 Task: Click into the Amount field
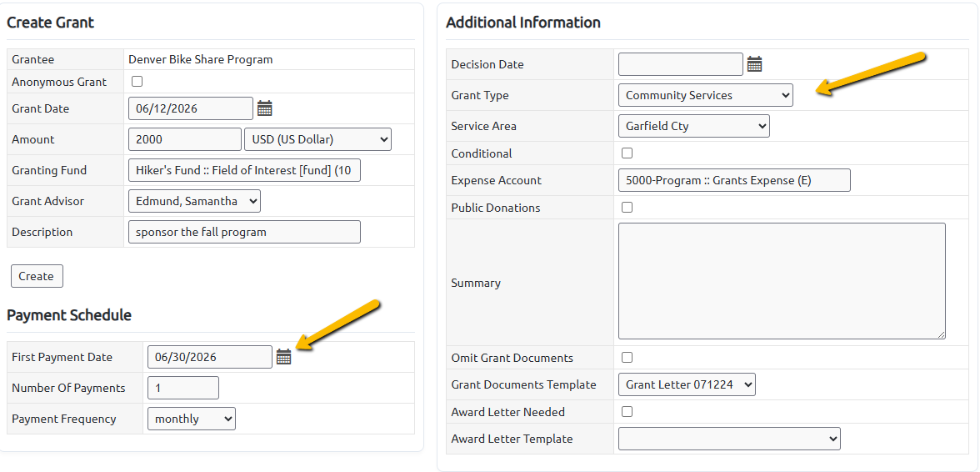[x=184, y=139]
